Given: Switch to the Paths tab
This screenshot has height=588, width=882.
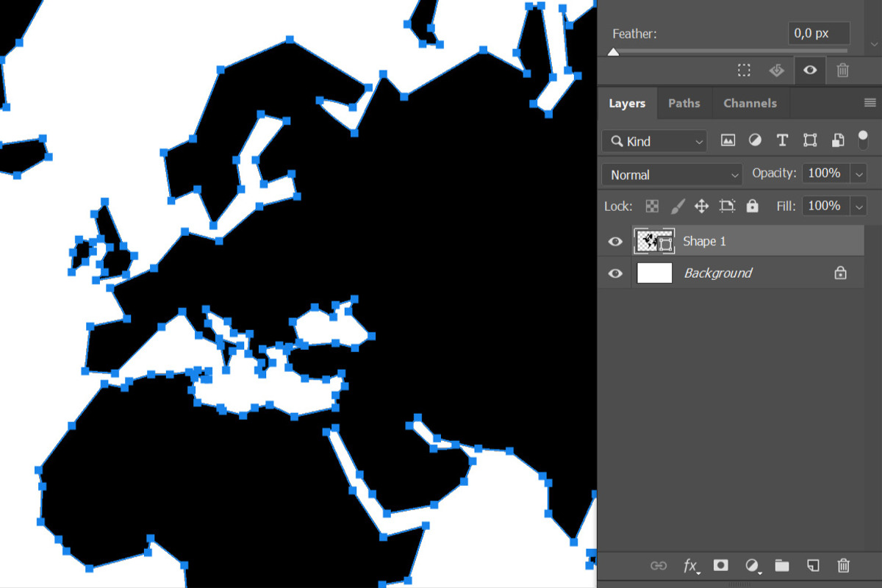Looking at the screenshot, I should click(684, 104).
